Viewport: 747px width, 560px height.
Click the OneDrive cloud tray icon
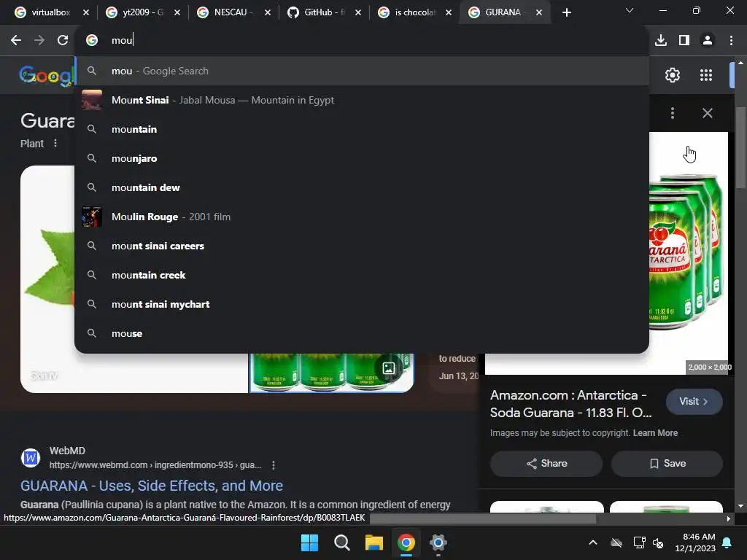(x=616, y=542)
